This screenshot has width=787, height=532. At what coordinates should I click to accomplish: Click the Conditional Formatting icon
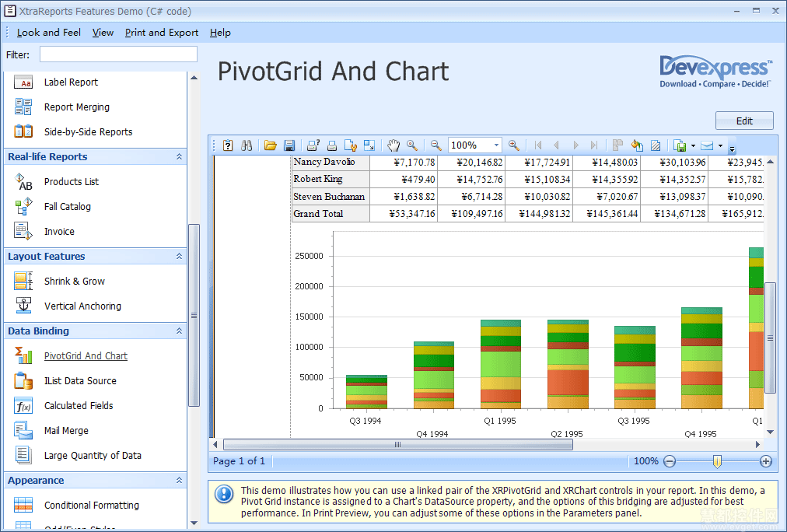23,505
